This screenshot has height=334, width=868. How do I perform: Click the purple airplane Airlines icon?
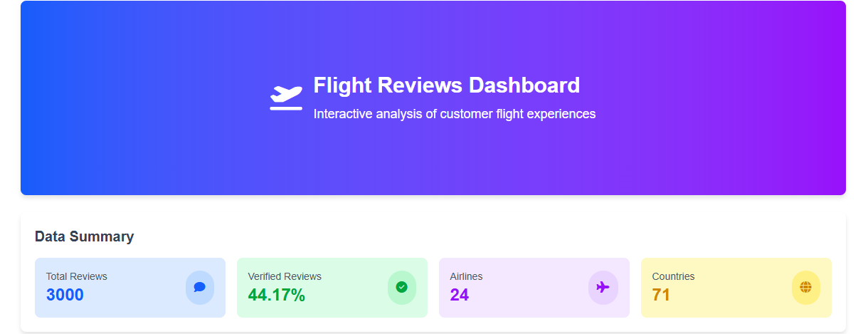point(603,287)
